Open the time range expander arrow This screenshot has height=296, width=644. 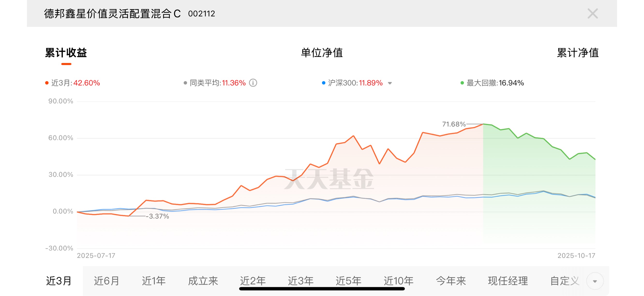[x=595, y=281]
